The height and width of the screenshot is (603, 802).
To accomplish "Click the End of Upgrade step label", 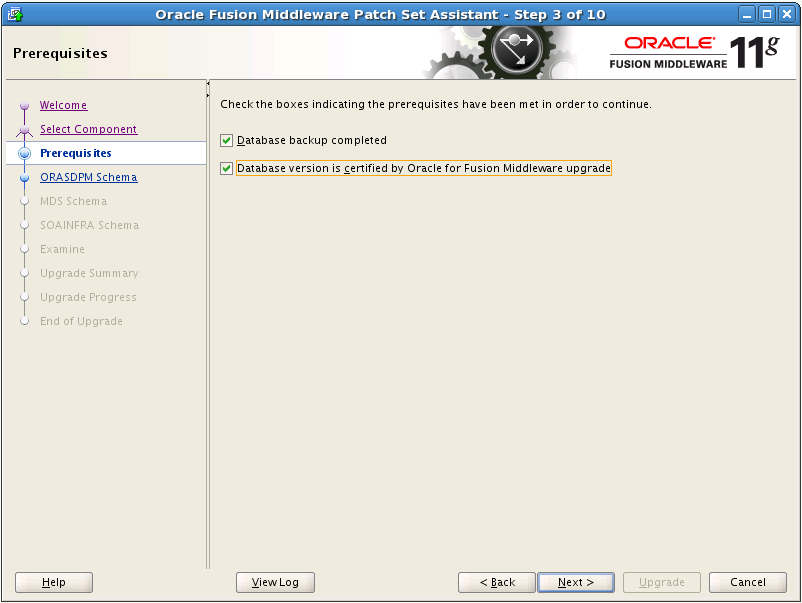I will point(81,322).
